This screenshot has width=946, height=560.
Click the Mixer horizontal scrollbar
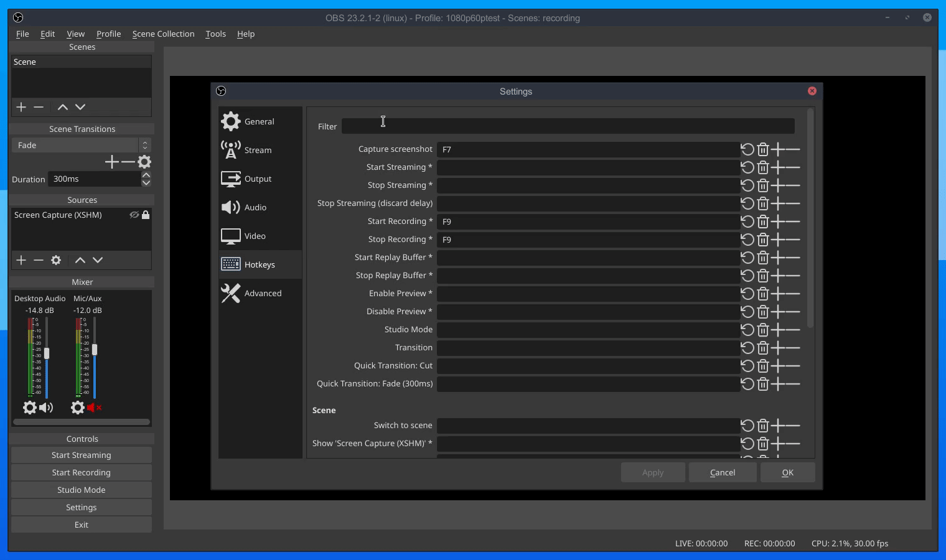pyautogui.click(x=82, y=422)
